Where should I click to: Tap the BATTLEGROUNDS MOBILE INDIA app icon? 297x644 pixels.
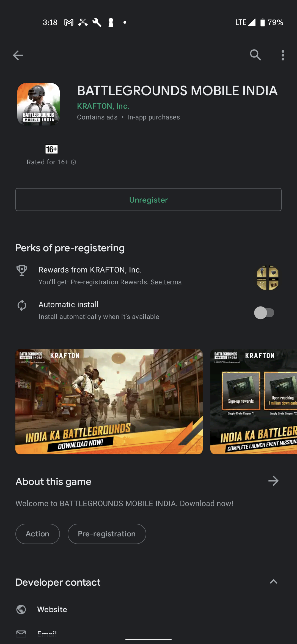[38, 104]
